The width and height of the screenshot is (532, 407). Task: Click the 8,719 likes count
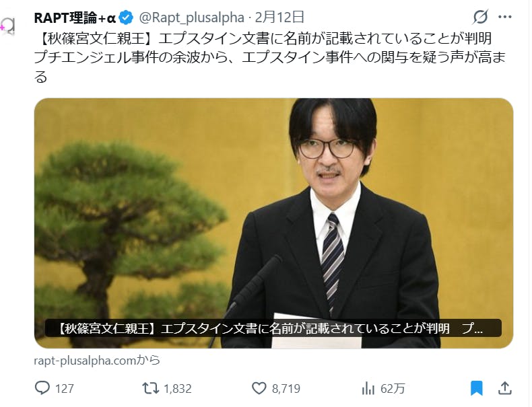pyautogui.click(x=286, y=389)
